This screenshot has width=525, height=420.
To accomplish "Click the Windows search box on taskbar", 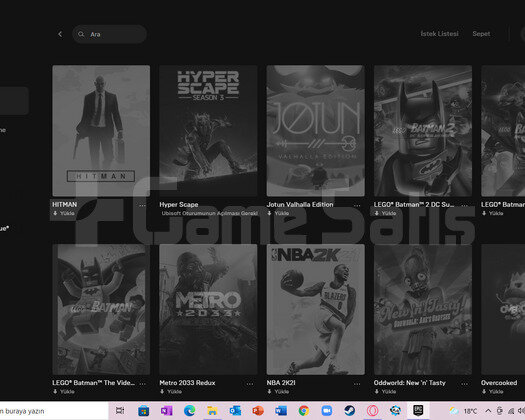I will tap(54, 411).
